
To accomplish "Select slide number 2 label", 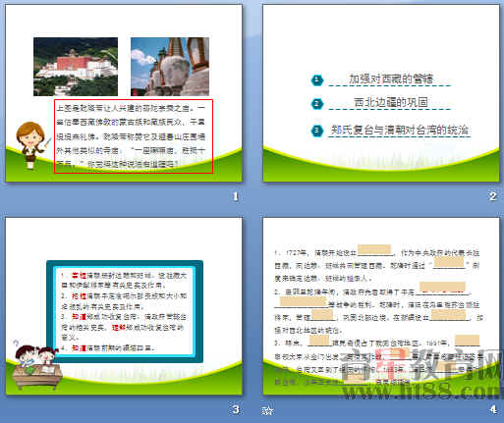I will (493, 196).
